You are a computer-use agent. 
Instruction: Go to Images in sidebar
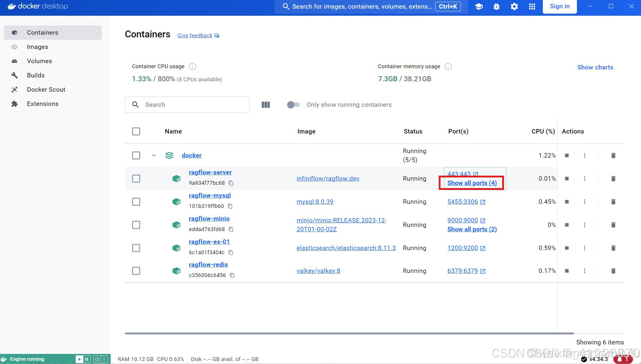click(37, 47)
